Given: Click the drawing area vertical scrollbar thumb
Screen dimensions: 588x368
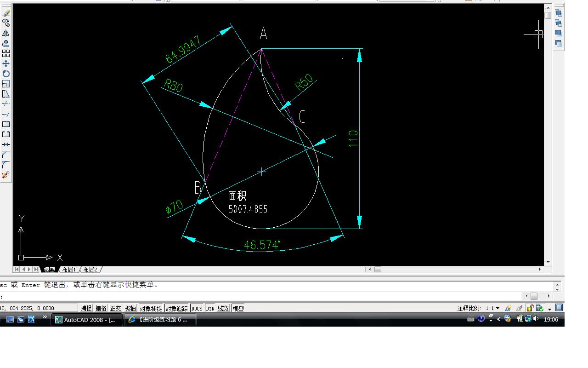Looking at the screenshot, I should click(x=548, y=16).
